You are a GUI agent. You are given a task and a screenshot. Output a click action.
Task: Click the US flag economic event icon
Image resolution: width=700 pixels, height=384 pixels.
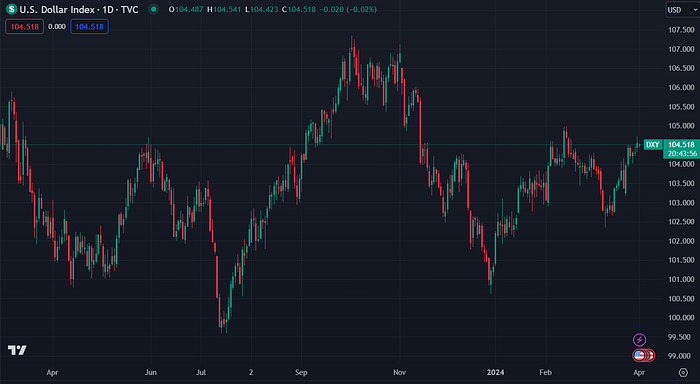(640, 355)
